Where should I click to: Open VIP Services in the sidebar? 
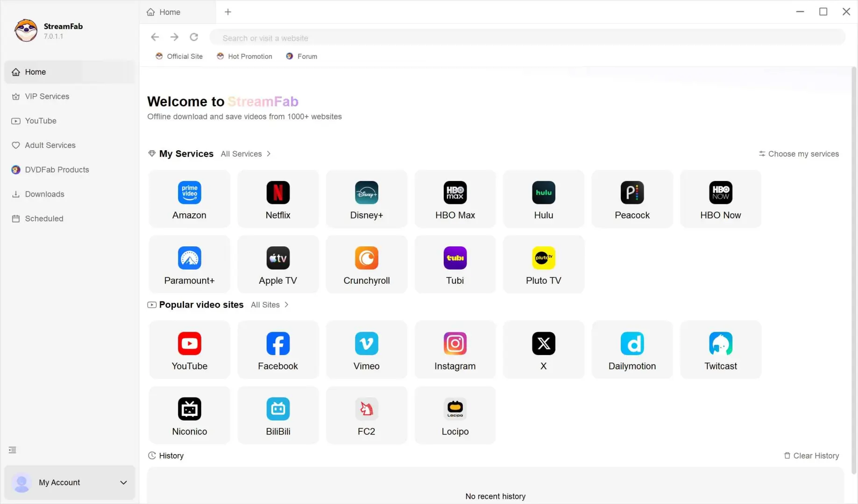click(70, 96)
